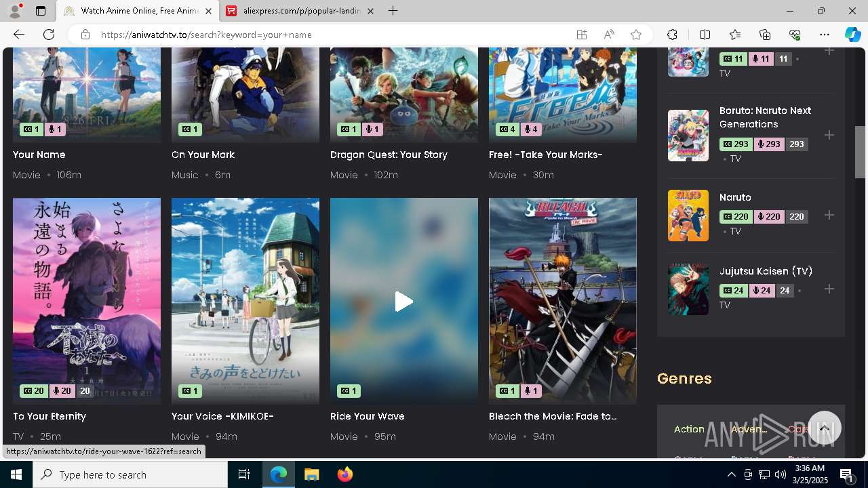Reload the page with the refresh icon
The width and height of the screenshot is (868, 488).
(x=49, y=35)
